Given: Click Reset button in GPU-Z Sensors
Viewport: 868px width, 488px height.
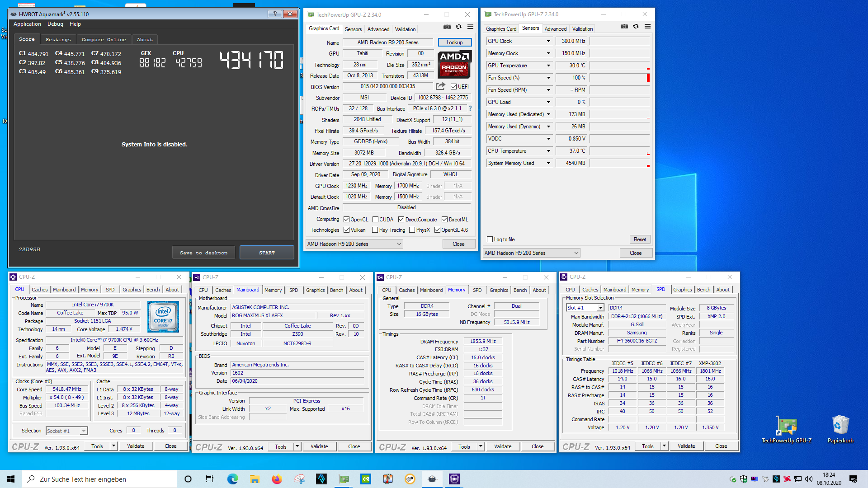Looking at the screenshot, I should coord(640,239).
